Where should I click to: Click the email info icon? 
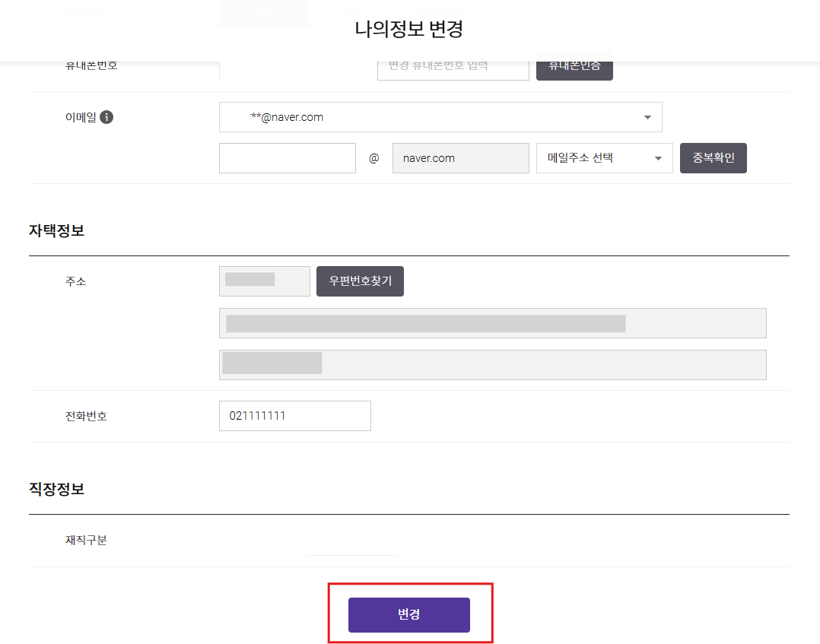(106, 117)
